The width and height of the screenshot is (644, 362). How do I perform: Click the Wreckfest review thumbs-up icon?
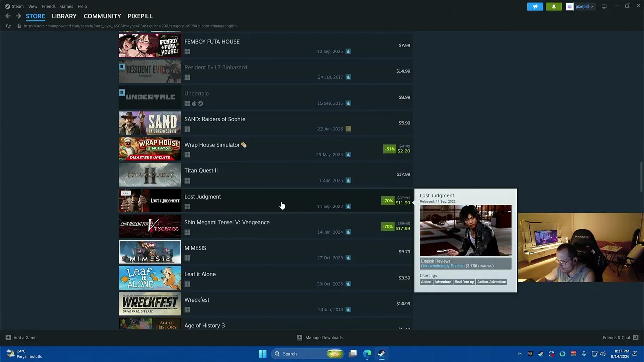pyautogui.click(x=348, y=309)
